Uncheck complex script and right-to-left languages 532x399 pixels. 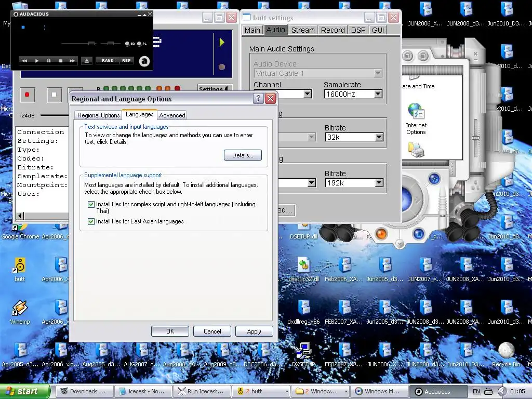(91, 204)
